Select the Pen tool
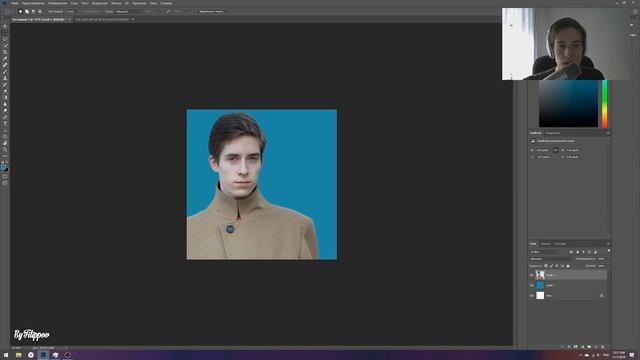640x360 pixels. tap(5, 117)
